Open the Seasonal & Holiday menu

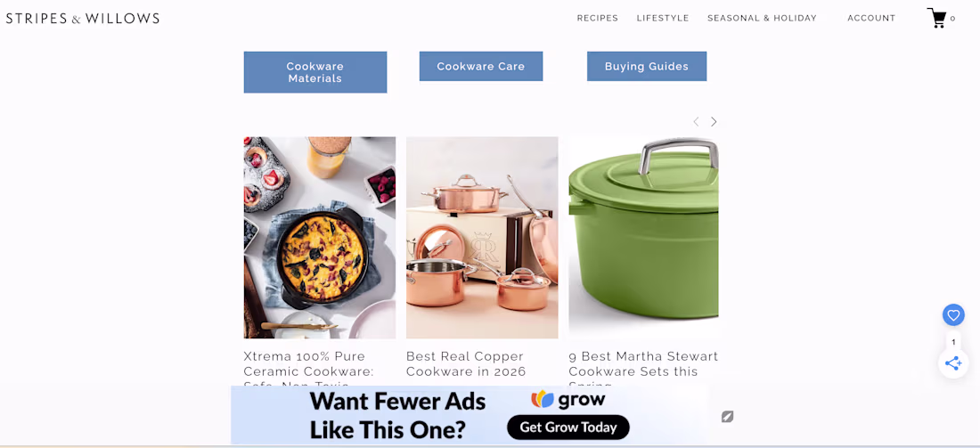coord(762,18)
